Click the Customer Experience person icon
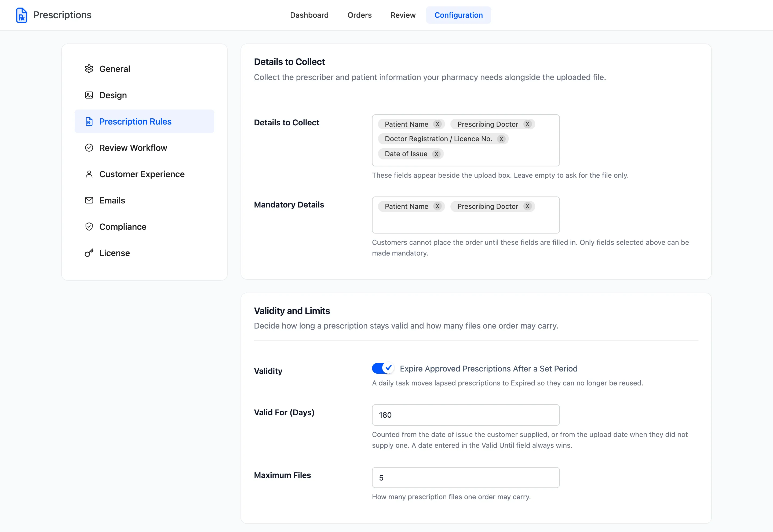 pos(89,174)
